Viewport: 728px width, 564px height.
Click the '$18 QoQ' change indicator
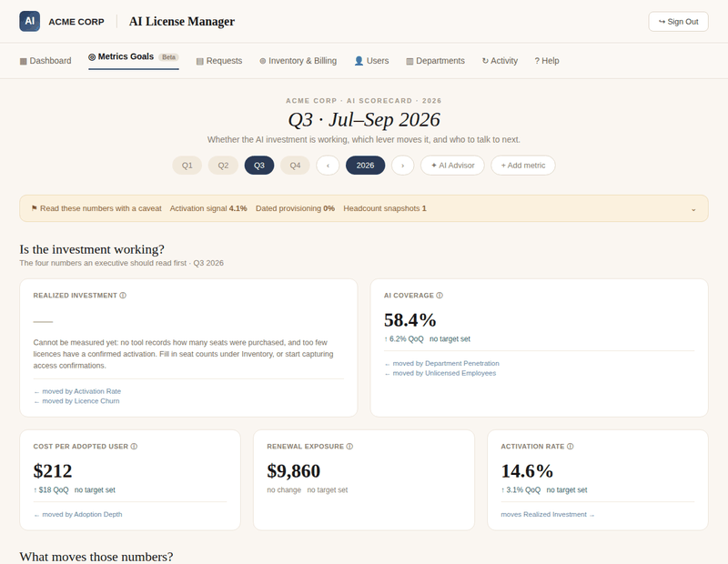click(x=51, y=489)
